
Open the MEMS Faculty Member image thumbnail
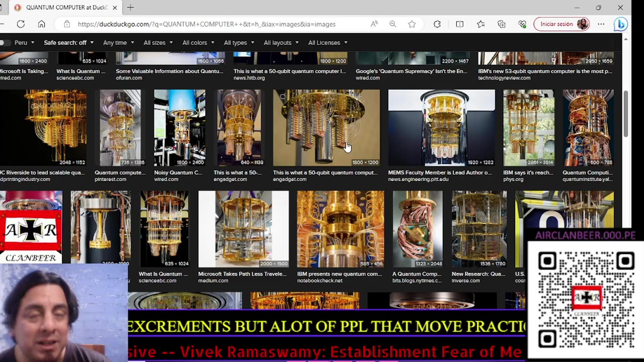coord(442,128)
